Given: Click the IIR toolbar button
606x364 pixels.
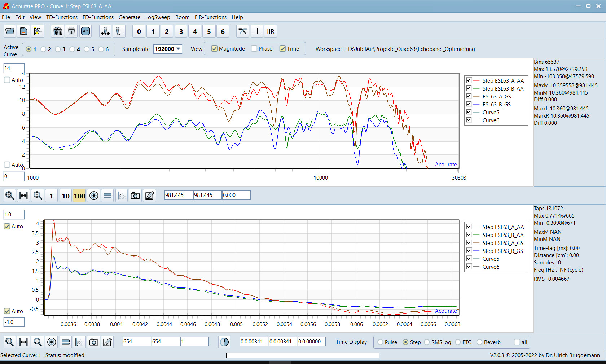Looking at the screenshot, I should tap(271, 31).
